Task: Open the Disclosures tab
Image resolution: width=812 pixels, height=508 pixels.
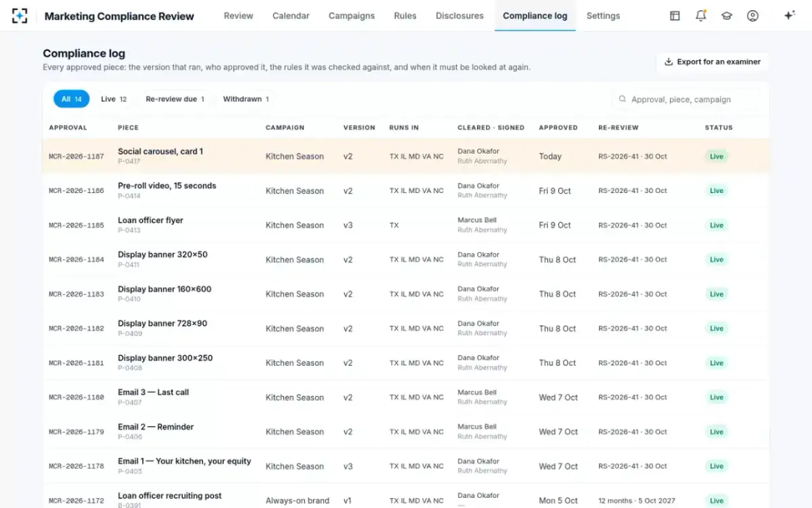Action: (x=459, y=16)
